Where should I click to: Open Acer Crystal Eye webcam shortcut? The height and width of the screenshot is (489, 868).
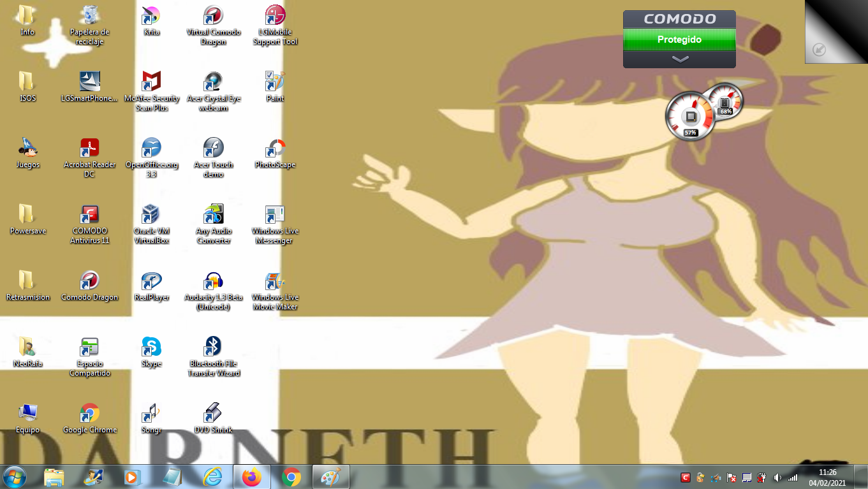click(214, 91)
